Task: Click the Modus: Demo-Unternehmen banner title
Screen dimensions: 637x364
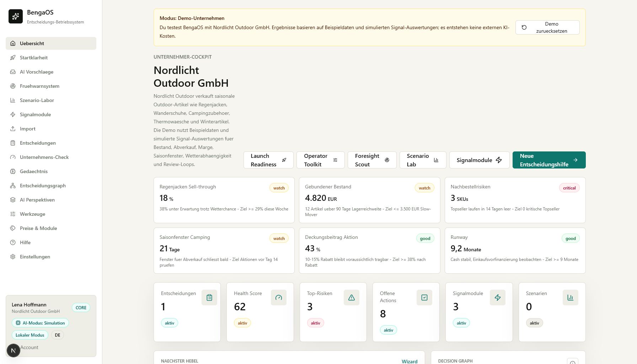Action: pyautogui.click(x=192, y=18)
